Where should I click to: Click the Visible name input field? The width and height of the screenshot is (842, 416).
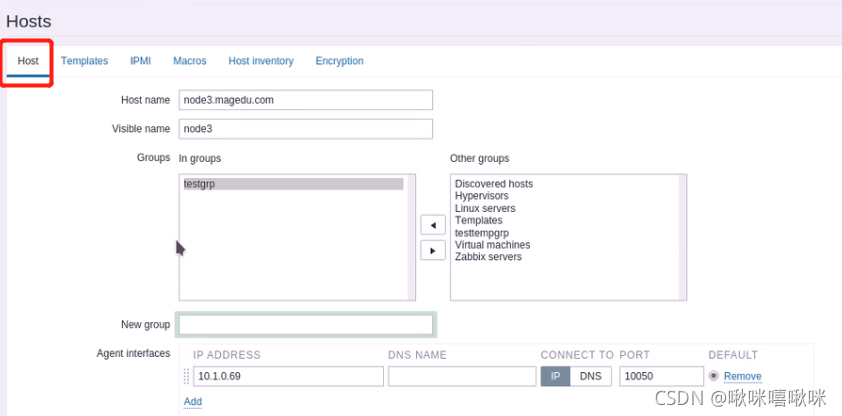[x=306, y=129]
